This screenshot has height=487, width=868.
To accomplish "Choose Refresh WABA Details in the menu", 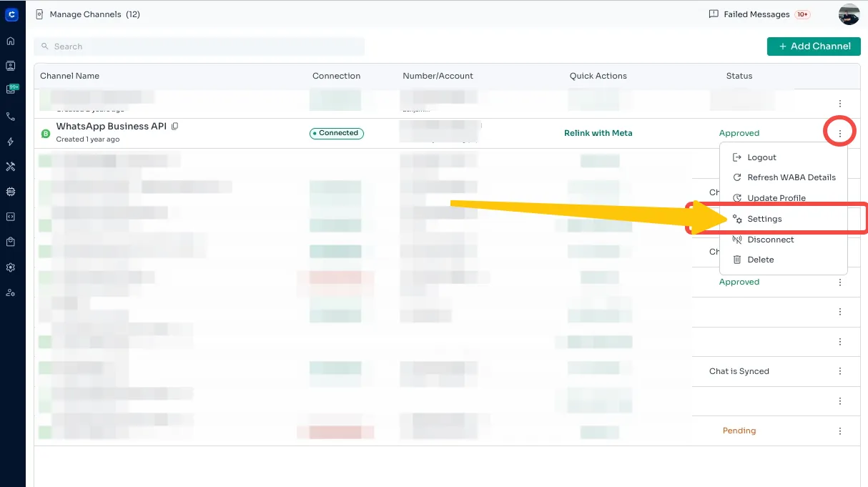I will click(x=791, y=177).
